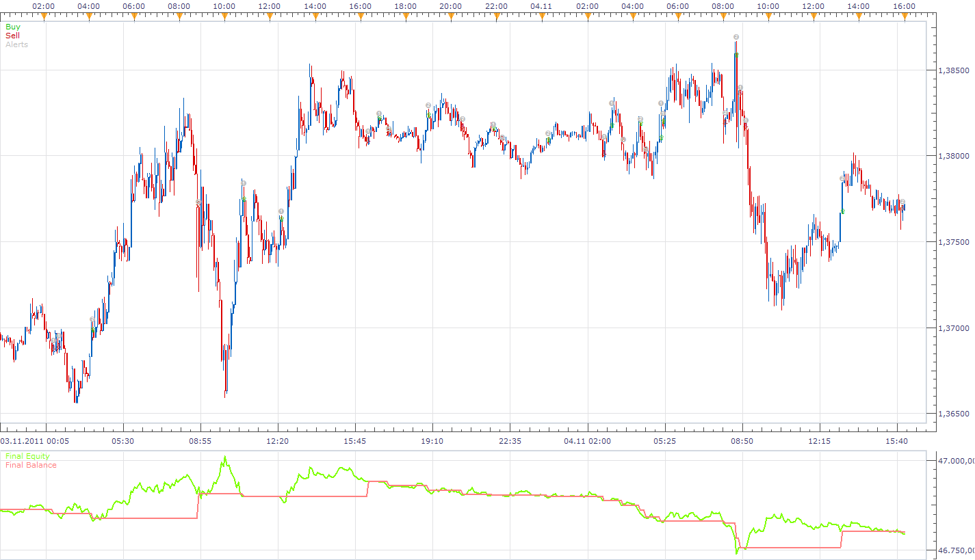Click the orange triangle under the 04.11 date

541,16
